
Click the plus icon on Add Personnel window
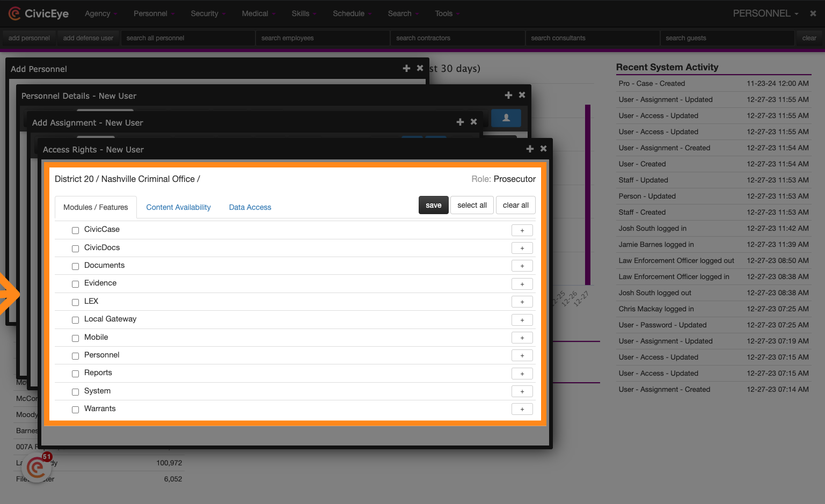tap(406, 68)
